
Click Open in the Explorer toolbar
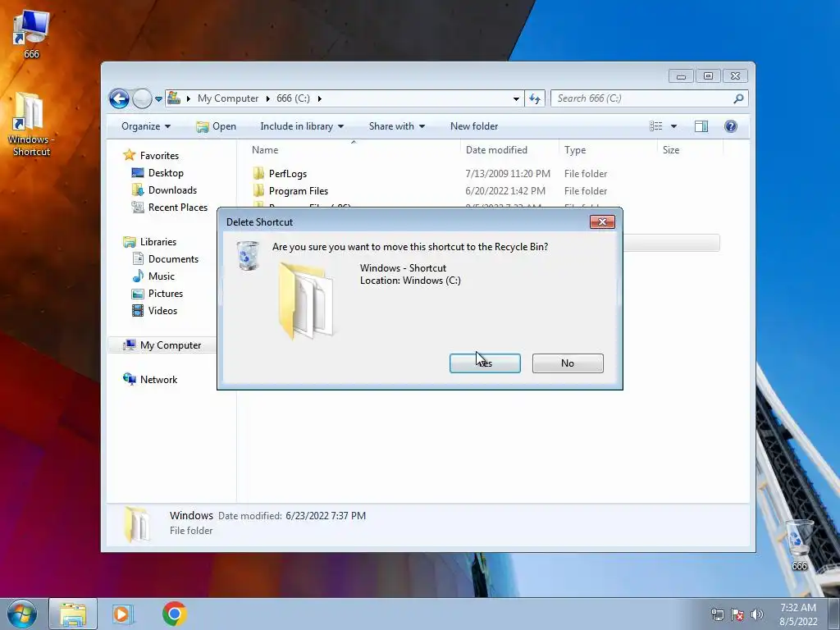point(216,126)
